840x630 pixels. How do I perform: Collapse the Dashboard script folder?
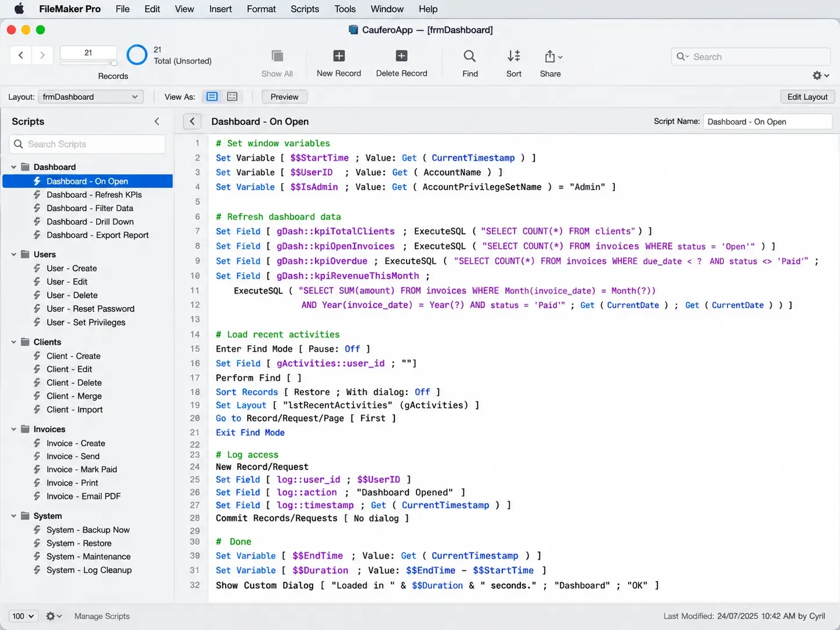coord(14,167)
